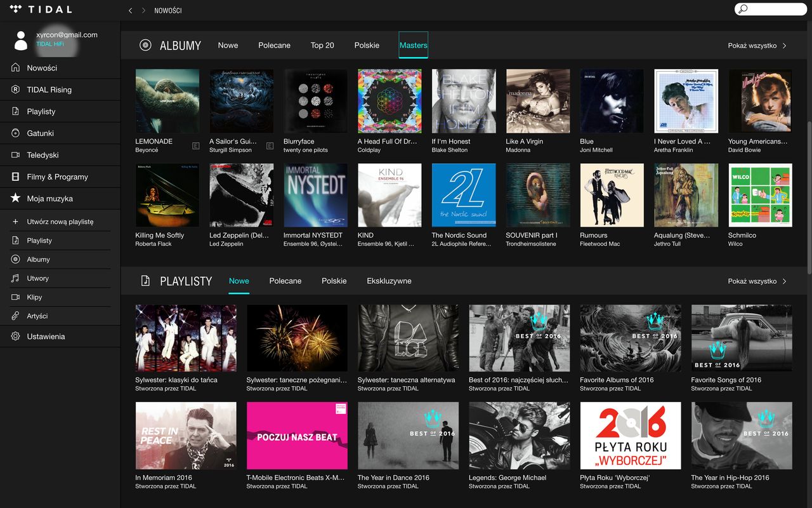
Task: Open the Like A Virgin album cover
Action: point(538,101)
